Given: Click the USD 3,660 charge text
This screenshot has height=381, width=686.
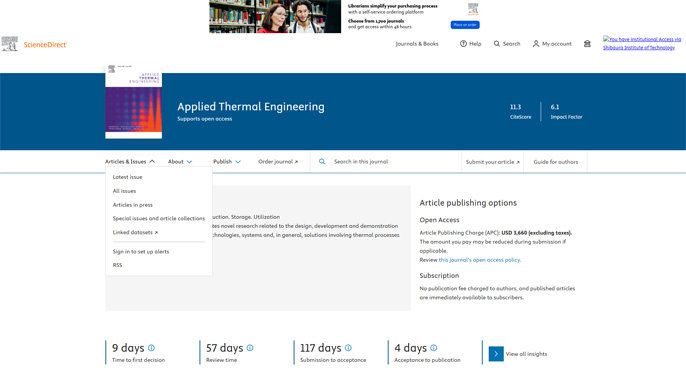Looking at the screenshot, I should coord(536,233).
